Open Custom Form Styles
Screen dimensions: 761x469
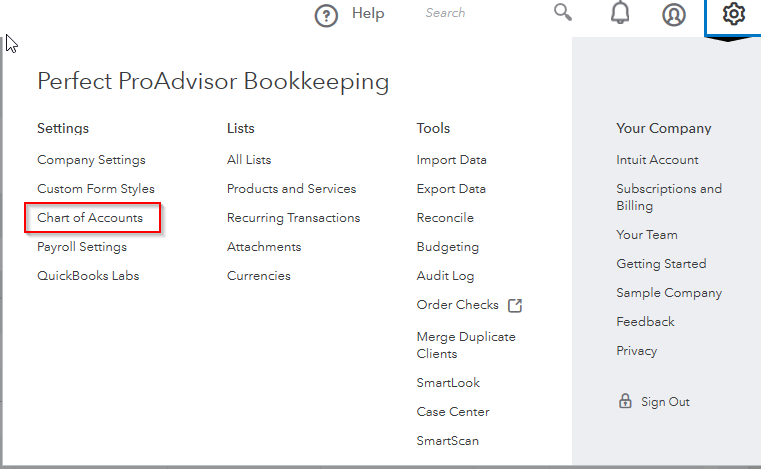coord(96,189)
